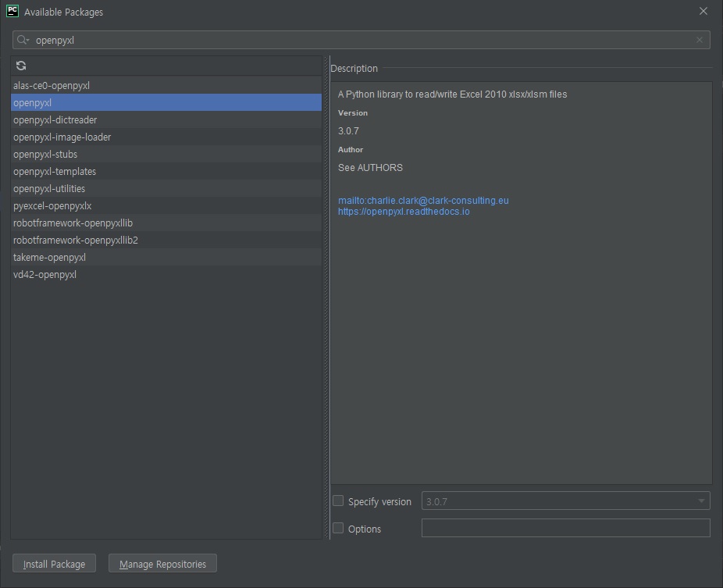
Task: Select the openpyxl package row
Action: point(166,102)
